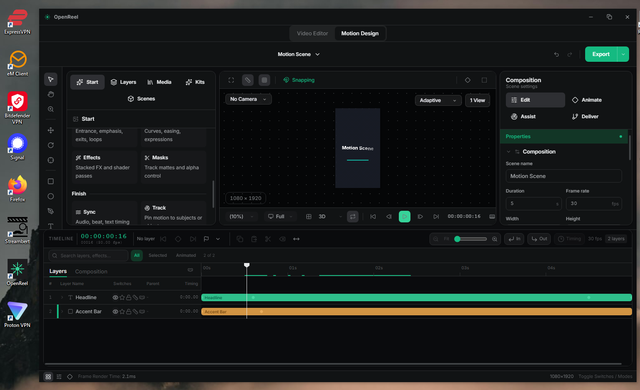640x390 pixels.
Task: Go to next keyframe in timeline toolbar
Action: point(193,239)
